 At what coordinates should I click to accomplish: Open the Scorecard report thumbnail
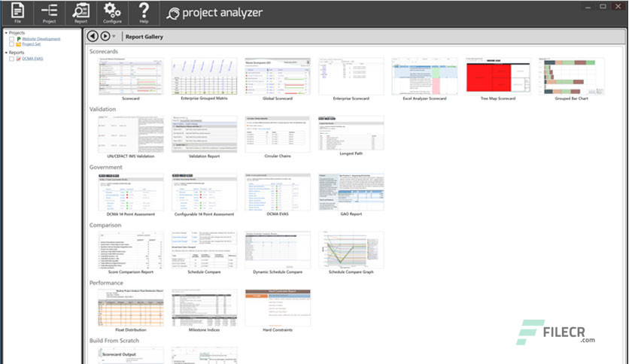(x=131, y=76)
